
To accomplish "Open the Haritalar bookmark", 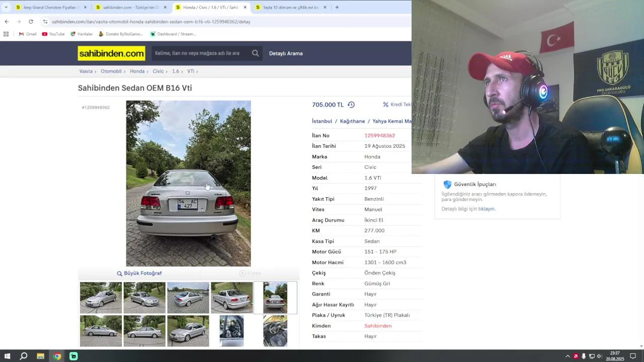I will [82, 34].
